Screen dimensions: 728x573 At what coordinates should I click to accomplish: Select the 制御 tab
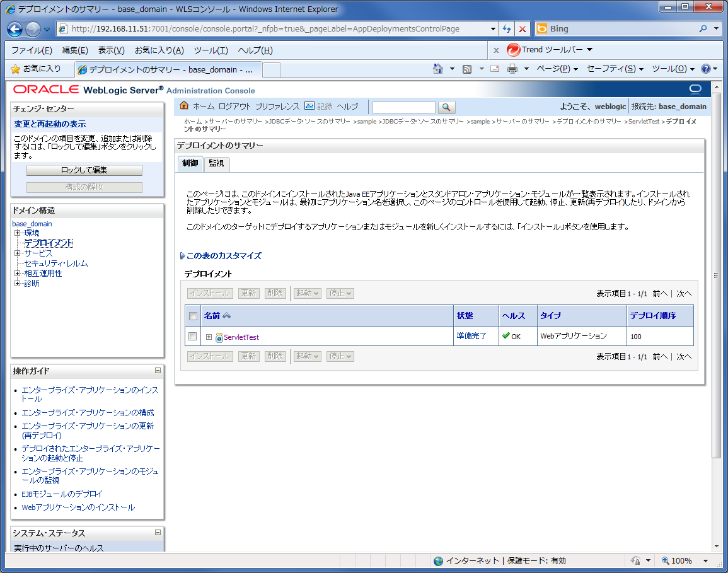(190, 163)
